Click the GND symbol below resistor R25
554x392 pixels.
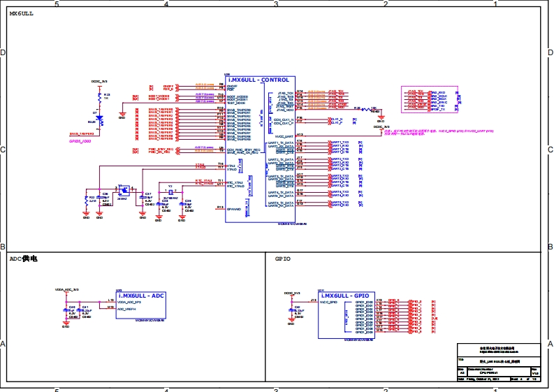click(x=380, y=118)
